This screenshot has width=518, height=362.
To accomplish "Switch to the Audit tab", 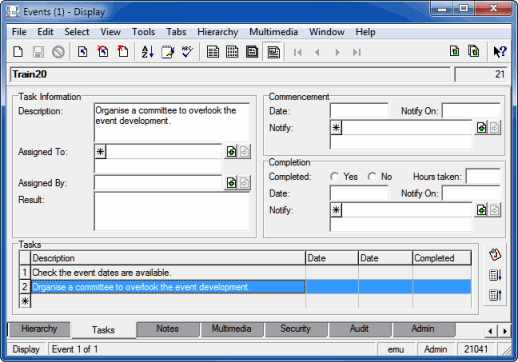I will coord(359,329).
